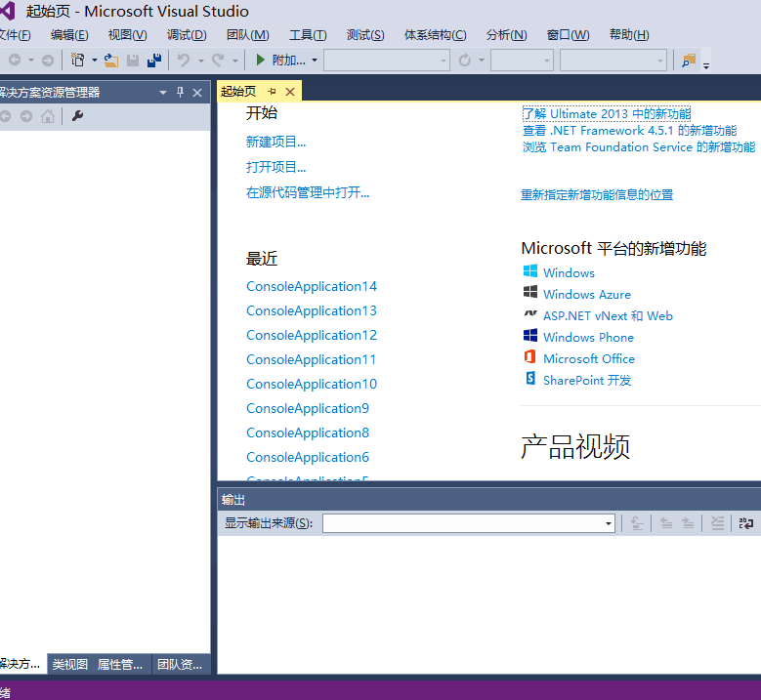Open the Edit (编辑) menu
The width and height of the screenshot is (761, 700).
coord(70,35)
